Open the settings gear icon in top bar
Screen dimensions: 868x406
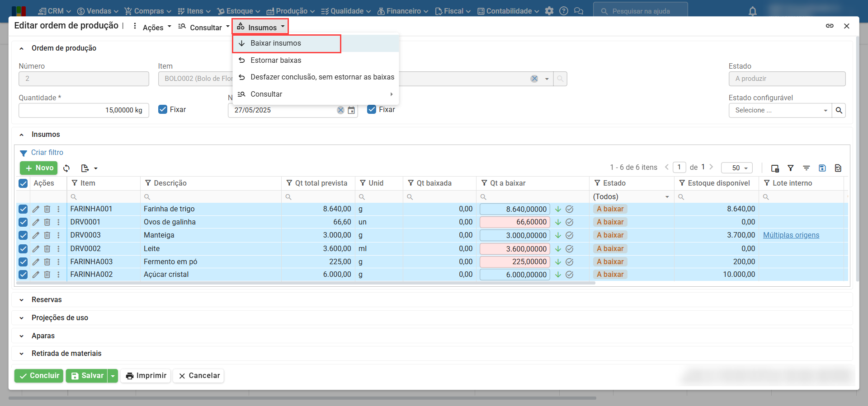549,11
